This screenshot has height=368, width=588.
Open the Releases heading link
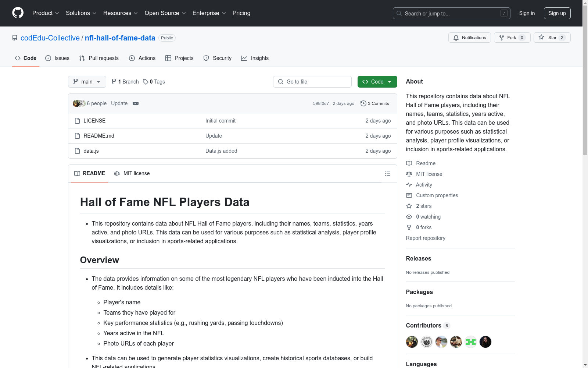[x=419, y=258]
